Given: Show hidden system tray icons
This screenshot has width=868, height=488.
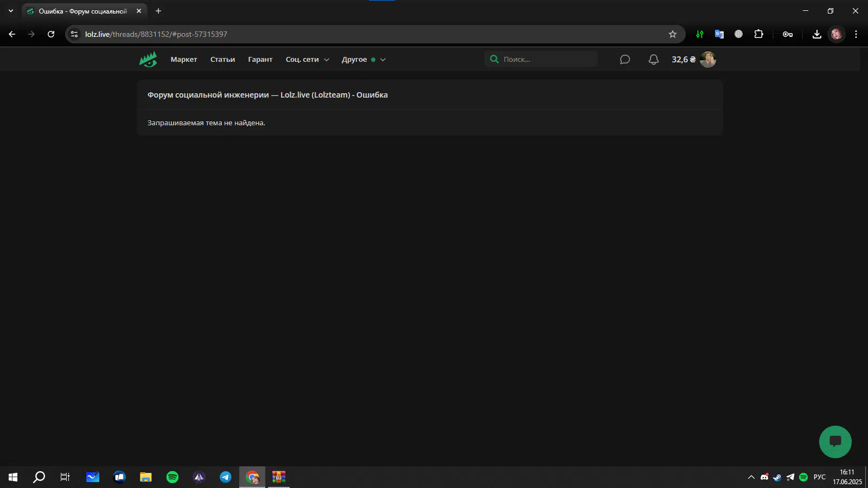Looking at the screenshot, I should 751,477.
